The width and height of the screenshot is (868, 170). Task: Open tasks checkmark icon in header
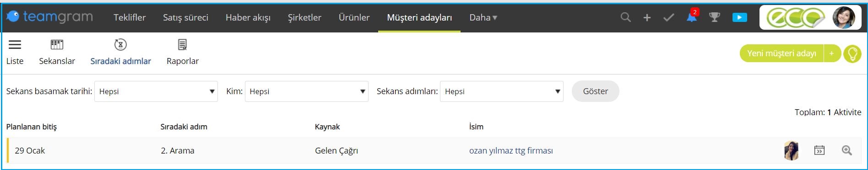coord(669,17)
